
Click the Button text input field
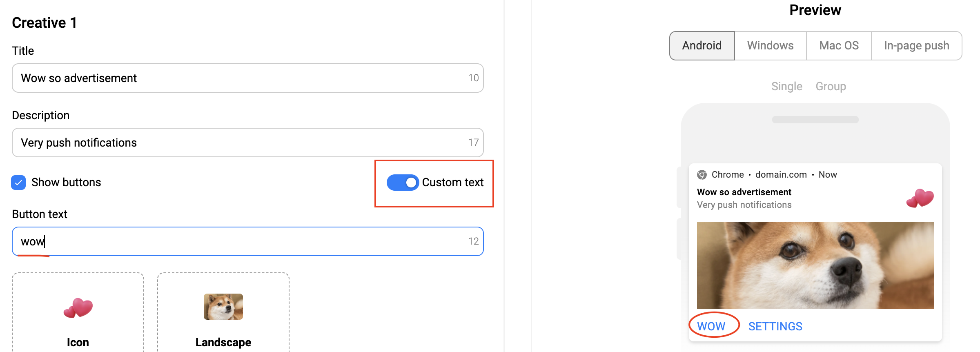(241, 241)
